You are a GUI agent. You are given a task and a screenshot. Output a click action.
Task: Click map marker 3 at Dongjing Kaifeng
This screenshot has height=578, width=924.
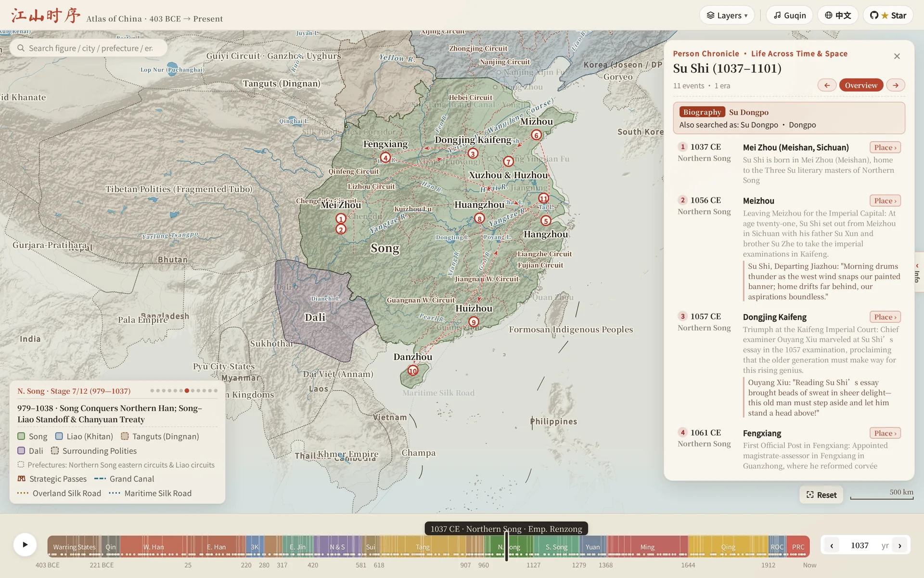coord(473,154)
